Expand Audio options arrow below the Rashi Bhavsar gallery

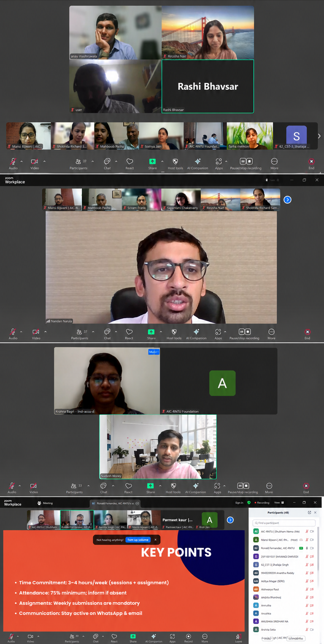point(21,161)
